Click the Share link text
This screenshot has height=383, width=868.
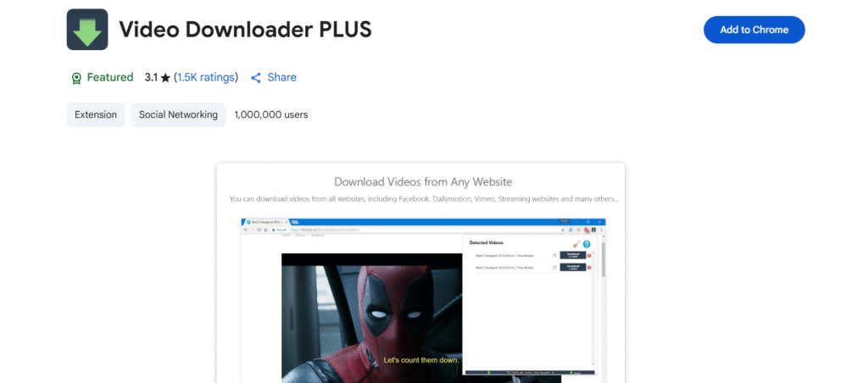tap(281, 77)
